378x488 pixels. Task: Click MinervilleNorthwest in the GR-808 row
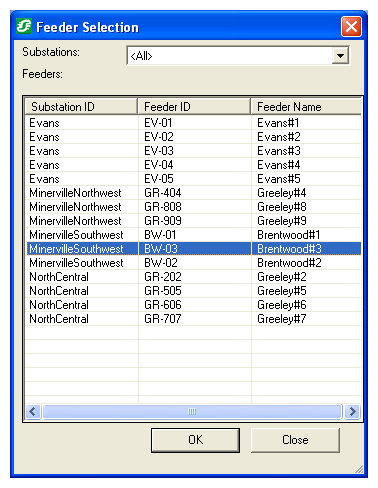(75, 207)
